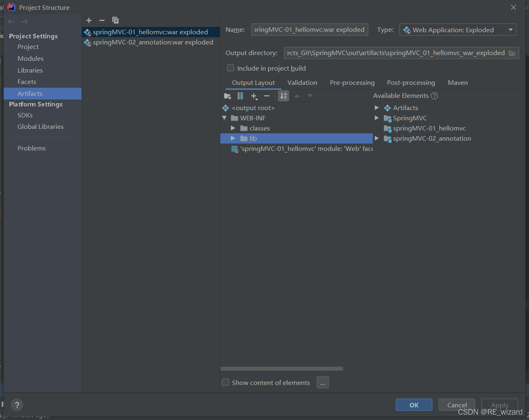Select Artifacts node in Available Elements

click(405, 108)
